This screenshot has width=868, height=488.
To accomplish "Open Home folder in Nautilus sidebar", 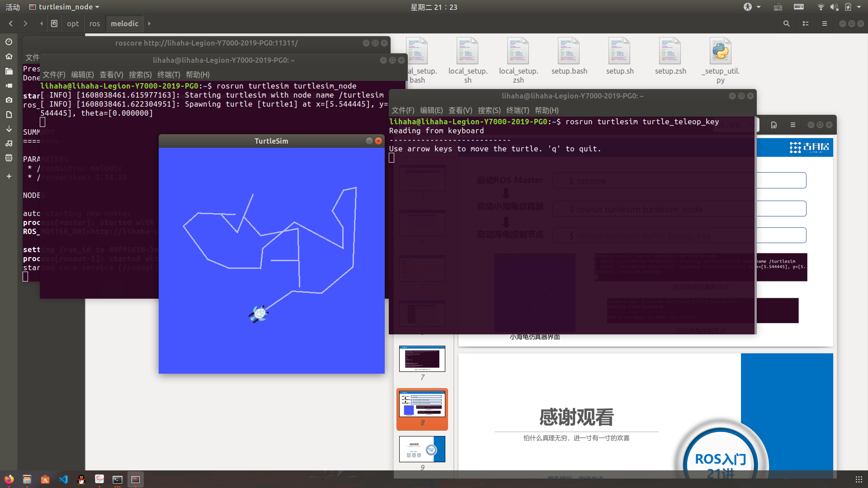I will [x=9, y=56].
